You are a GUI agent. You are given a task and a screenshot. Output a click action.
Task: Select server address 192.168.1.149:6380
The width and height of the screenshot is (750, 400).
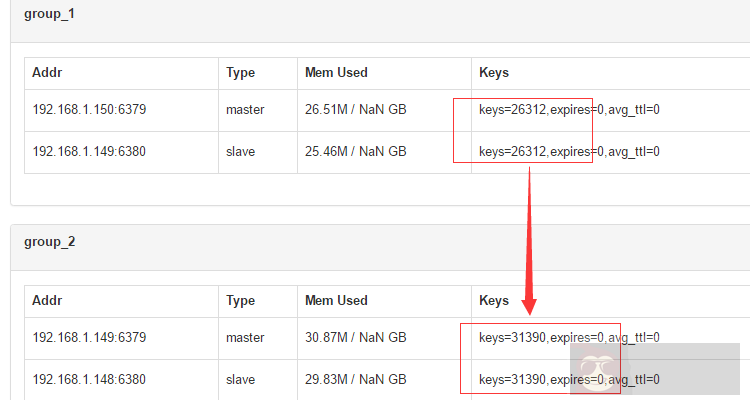click(89, 152)
